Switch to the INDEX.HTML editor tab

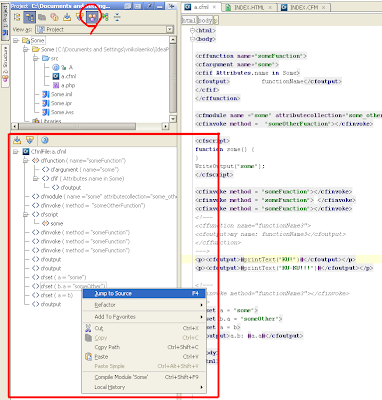click(x=248, y=7)
